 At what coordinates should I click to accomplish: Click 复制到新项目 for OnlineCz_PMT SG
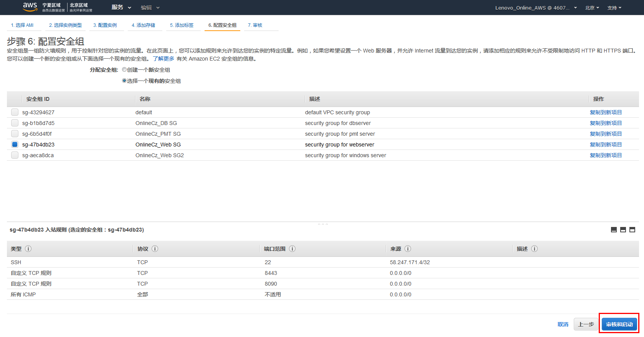(x=606, y=134)
